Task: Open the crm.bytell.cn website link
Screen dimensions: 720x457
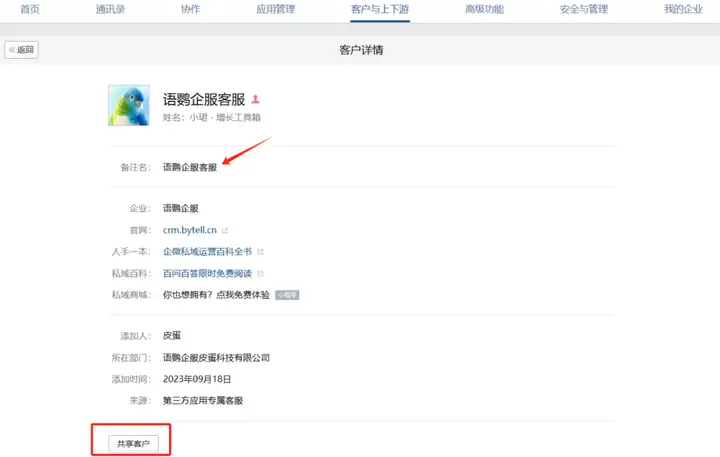Action: pyautogui.click(x=189, y=231)
